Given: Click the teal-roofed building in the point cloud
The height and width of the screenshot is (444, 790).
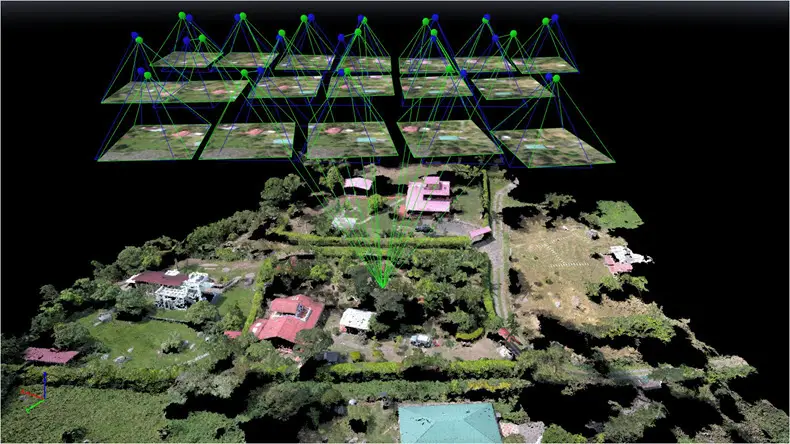Looking at the screenshot, I should (450, 423).
